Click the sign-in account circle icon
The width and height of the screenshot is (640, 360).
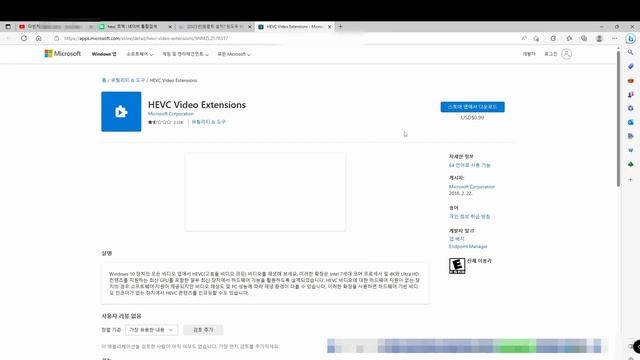[x=566, y=54]
